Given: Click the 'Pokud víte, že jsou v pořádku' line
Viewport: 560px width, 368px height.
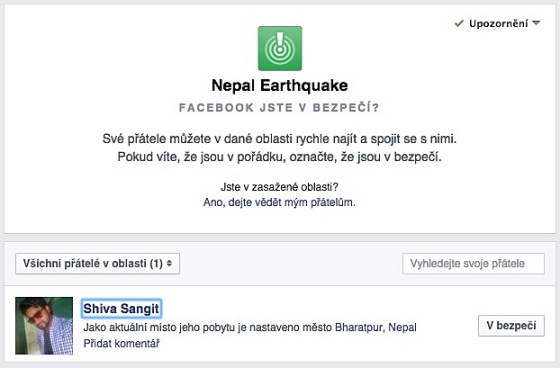Looking at the screenshot, I should coord(279,157).
